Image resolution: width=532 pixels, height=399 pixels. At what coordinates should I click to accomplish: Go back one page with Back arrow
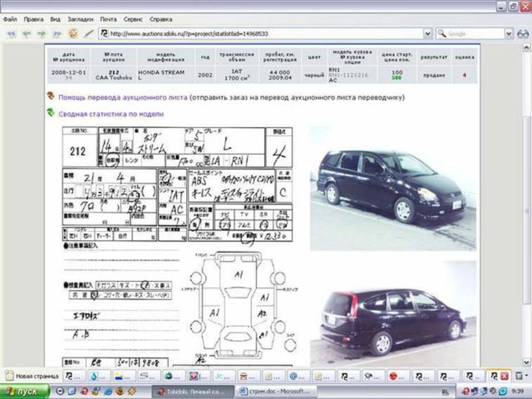(x=26, y=34)
